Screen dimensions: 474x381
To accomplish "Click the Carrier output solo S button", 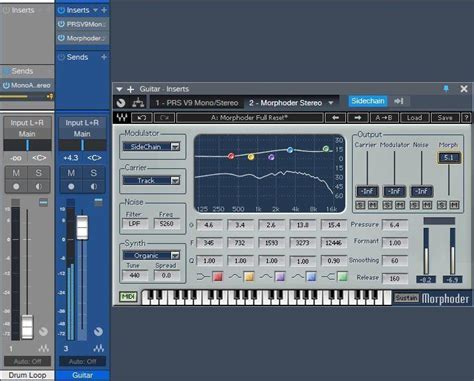I will [x=360, y=204].
